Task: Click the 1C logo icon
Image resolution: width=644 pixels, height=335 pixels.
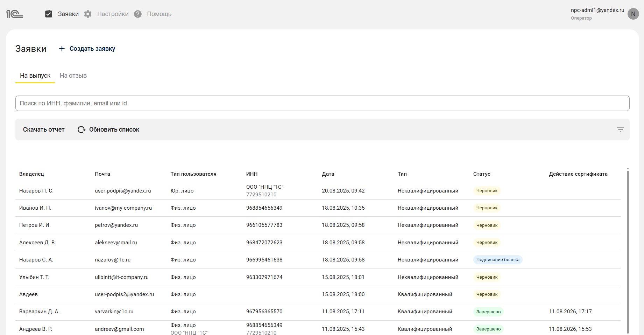Action: tap(15, 14)
